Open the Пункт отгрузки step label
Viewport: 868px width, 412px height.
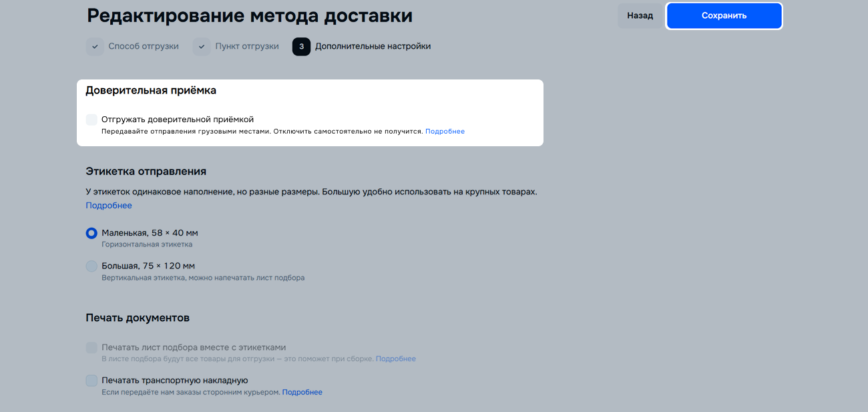click(247, 47)
